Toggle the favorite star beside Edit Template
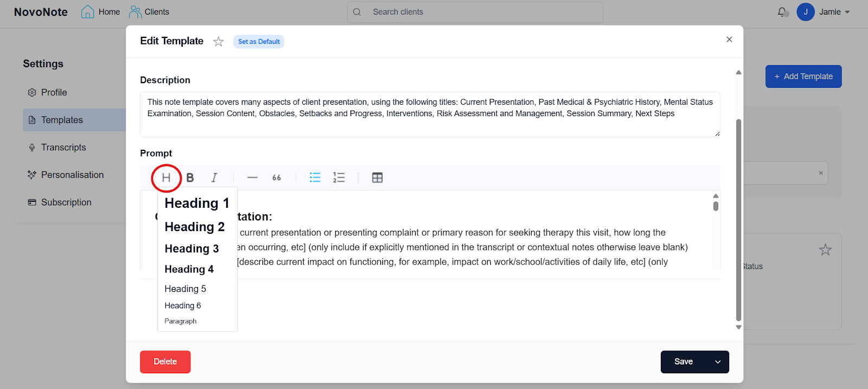868x389 pixels. click(x=218, y=42)
